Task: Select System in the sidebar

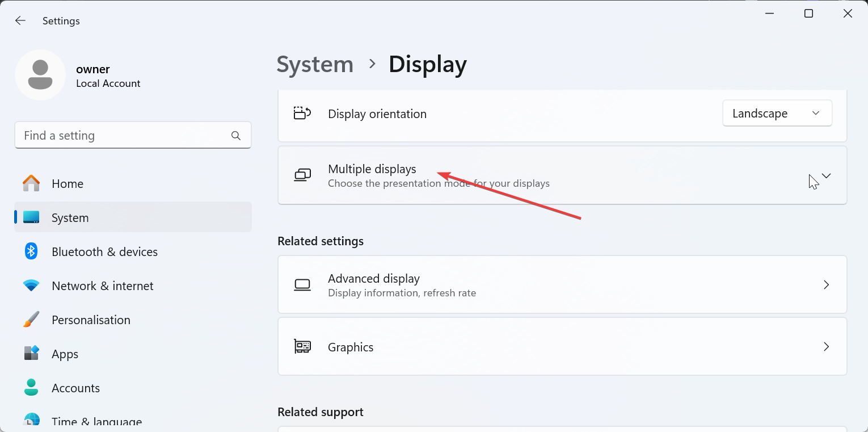Action: coord(70,217)
